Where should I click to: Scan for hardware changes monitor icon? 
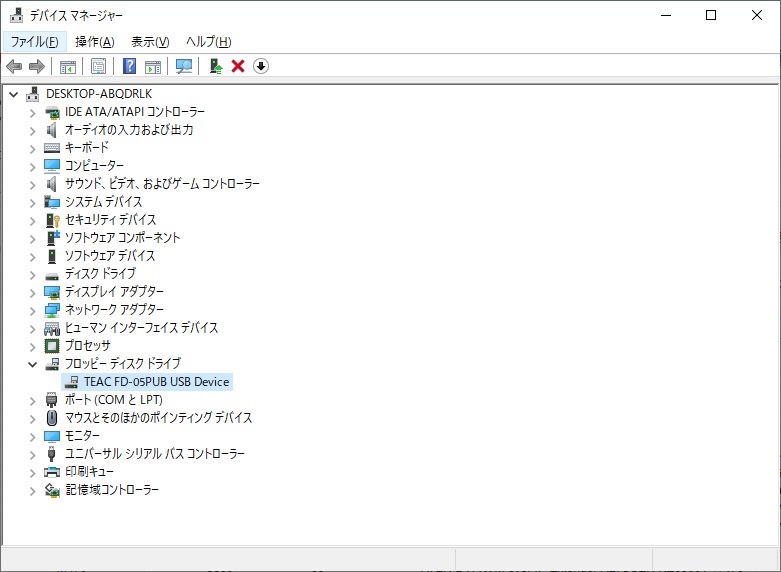(x=184, y=66)
